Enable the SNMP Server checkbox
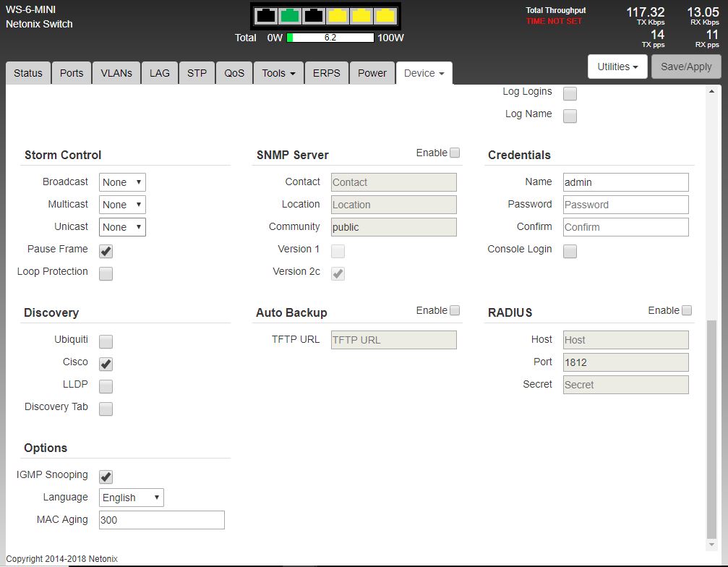Viewport: 728px width, 567px height. pos(455,153)
